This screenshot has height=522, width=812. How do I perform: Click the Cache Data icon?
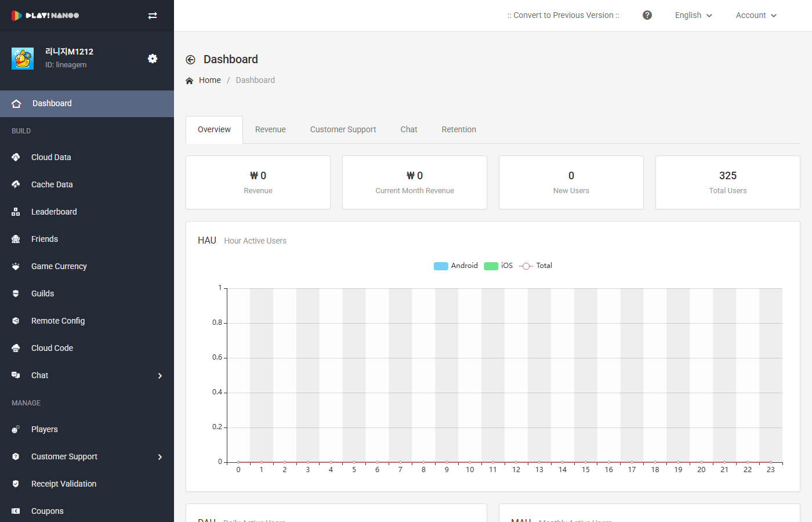tap(16, 184)
